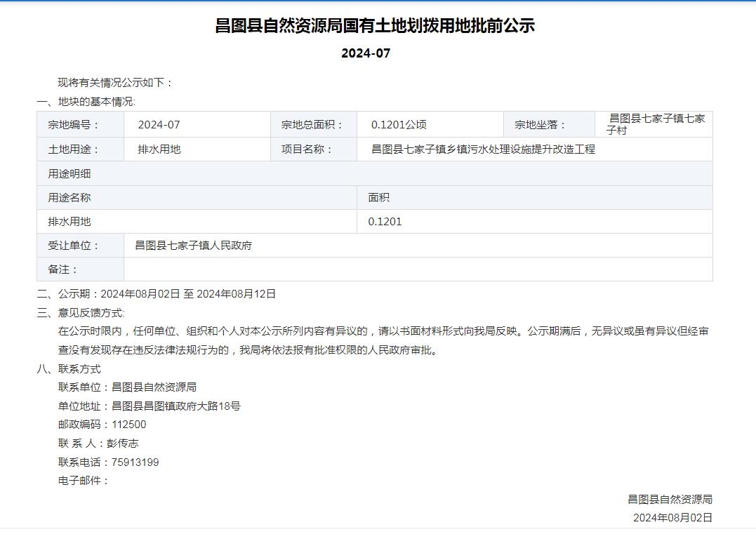Click the signature 昌图县自然资源局 at bottom right
Screen dimensions: 756x553
pos(670,500)
